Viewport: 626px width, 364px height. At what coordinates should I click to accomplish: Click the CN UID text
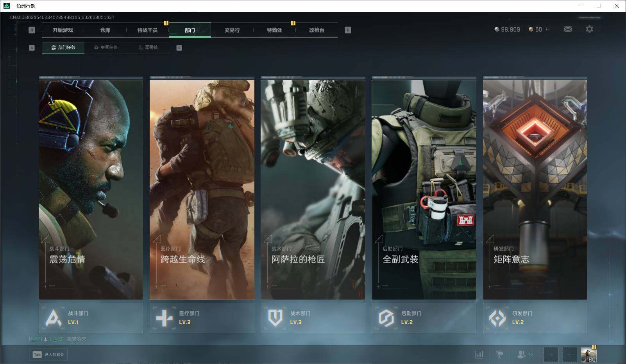point(62,17)
